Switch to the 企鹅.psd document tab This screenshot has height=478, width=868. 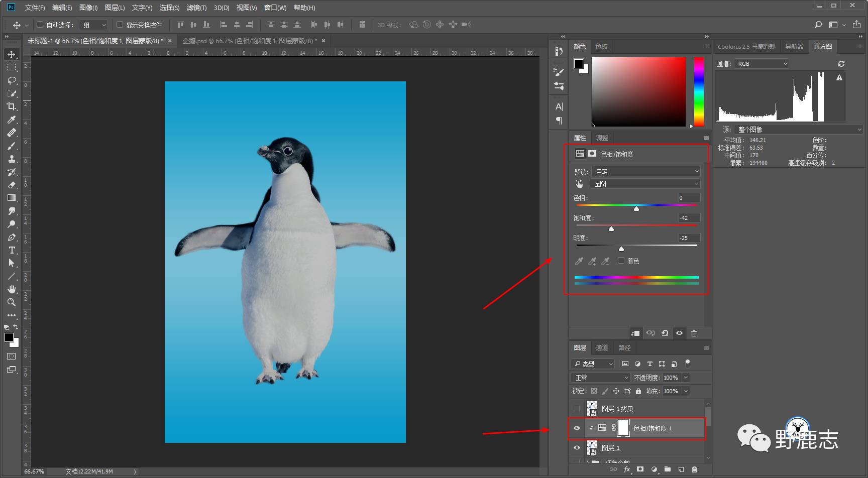point(249,41)
